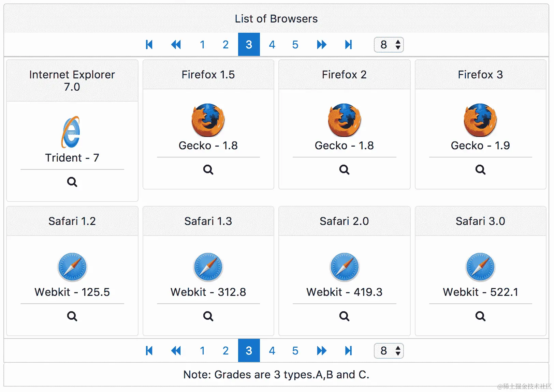The width and height of the screenshot is (554, 392).
Task: Click the 'Firefox 1.5' card title
Action: click(x=208, y=75)
